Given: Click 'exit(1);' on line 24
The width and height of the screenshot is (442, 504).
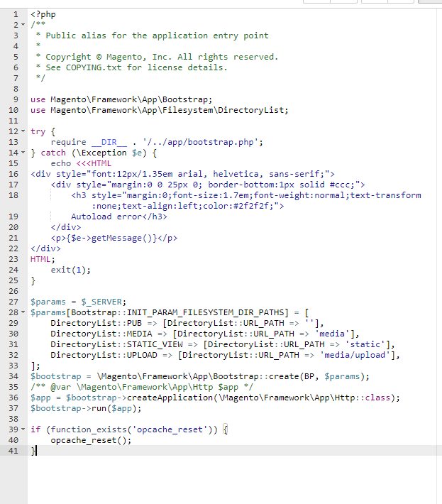Looking at the screenshot, I should click(71, 270).
